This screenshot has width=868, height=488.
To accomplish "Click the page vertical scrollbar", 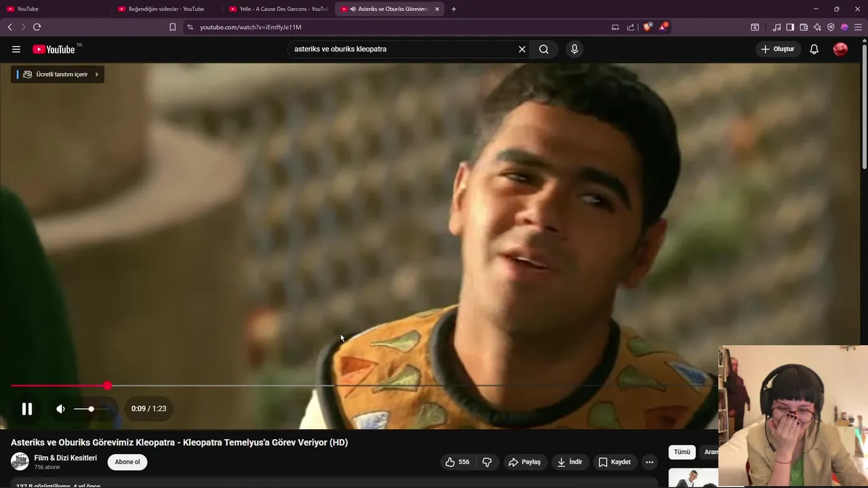I will coord(865,105).
